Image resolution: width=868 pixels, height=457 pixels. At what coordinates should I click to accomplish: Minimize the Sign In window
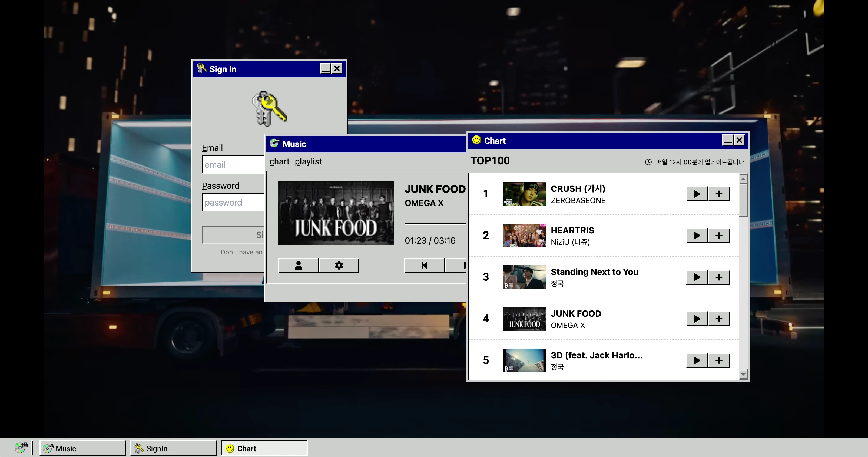(325, 68)
